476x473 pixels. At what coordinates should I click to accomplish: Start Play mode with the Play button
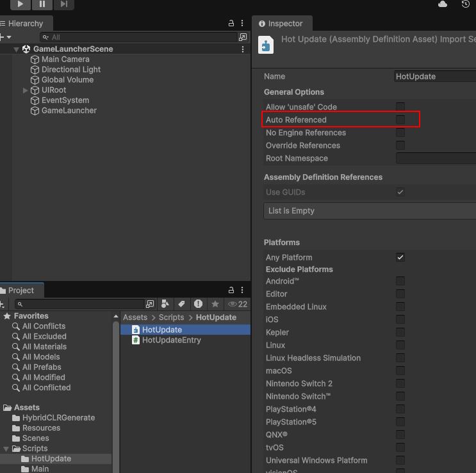coord(21,4)
